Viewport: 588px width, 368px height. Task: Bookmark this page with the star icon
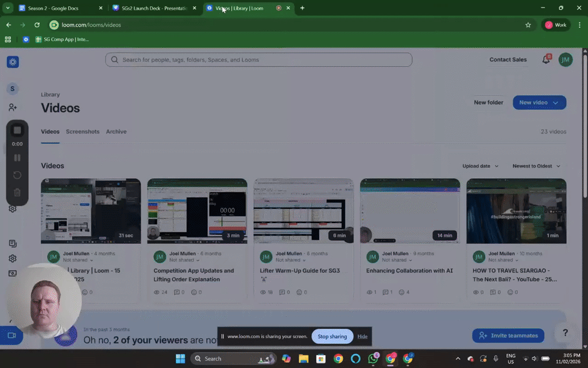click(x=528, y=25)
